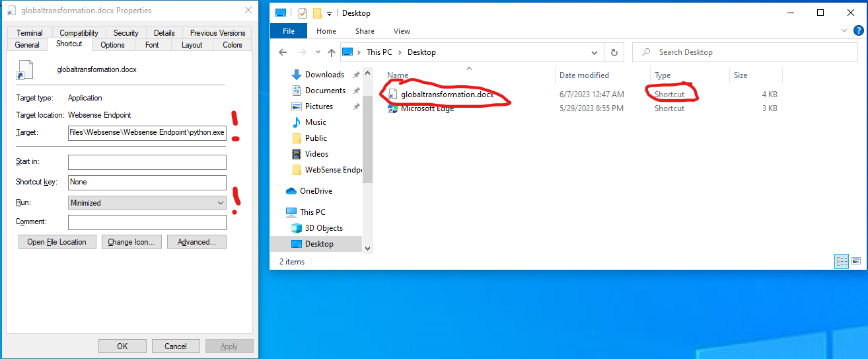Switch to the Home ribbon tab
Viewport: 868px width, 359px height.
click(326, 31)
